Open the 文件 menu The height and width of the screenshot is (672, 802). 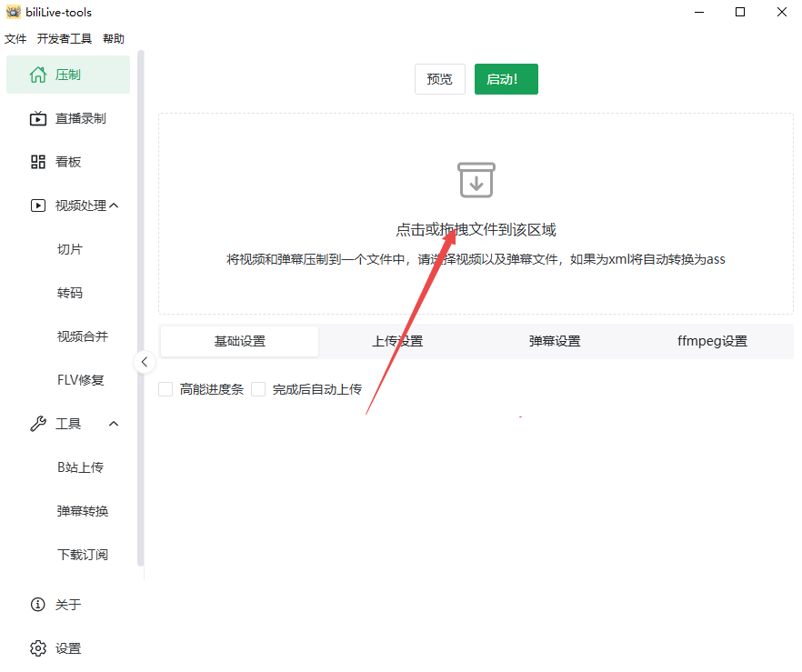click(15, 39)
